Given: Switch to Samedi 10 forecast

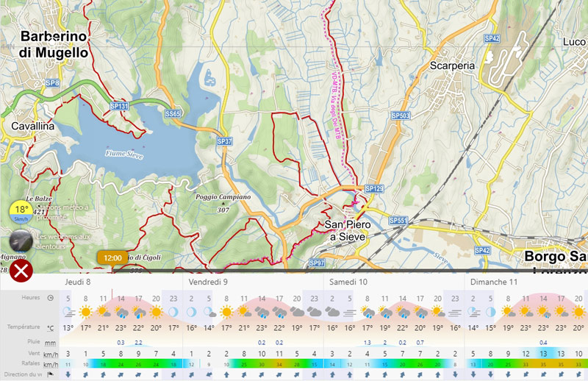Looking at the screenshot, I should [x=348, y=282].
